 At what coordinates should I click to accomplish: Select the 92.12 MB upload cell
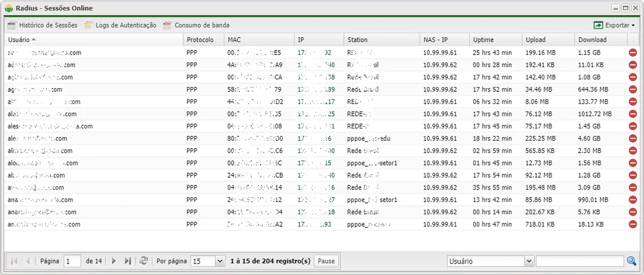tap(548, 176)
